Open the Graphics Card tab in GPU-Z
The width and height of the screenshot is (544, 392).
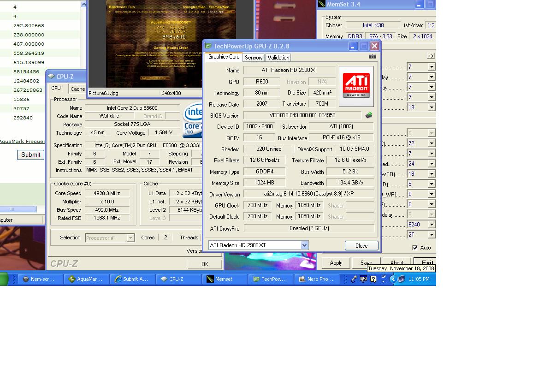pyautogui.click(x=224, y=57)
